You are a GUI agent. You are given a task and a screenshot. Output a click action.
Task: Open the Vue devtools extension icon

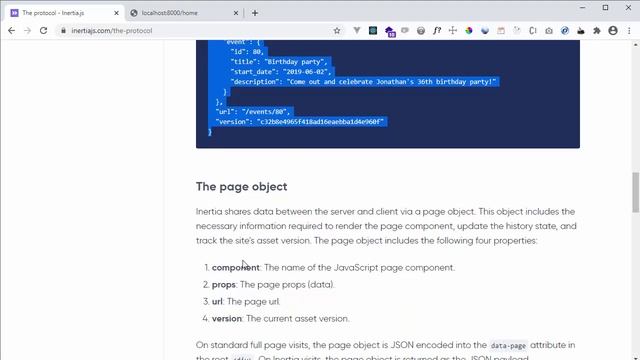point(357,30)
